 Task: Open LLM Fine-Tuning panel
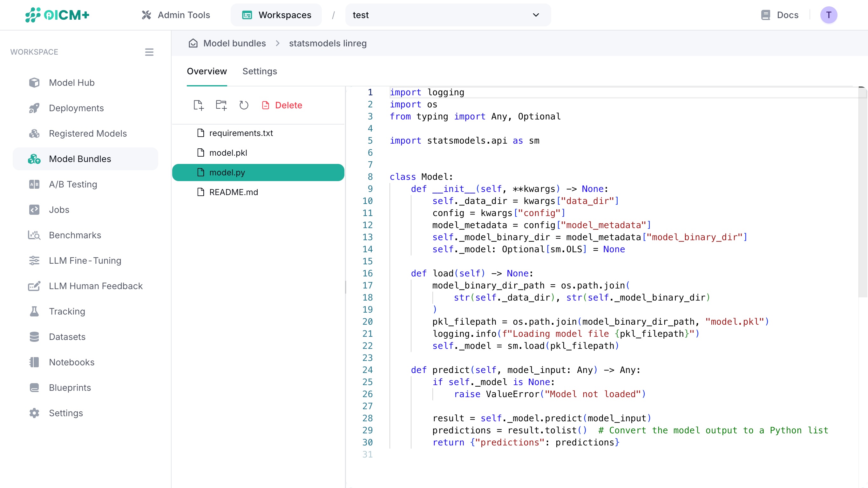[x=85, y=261]
